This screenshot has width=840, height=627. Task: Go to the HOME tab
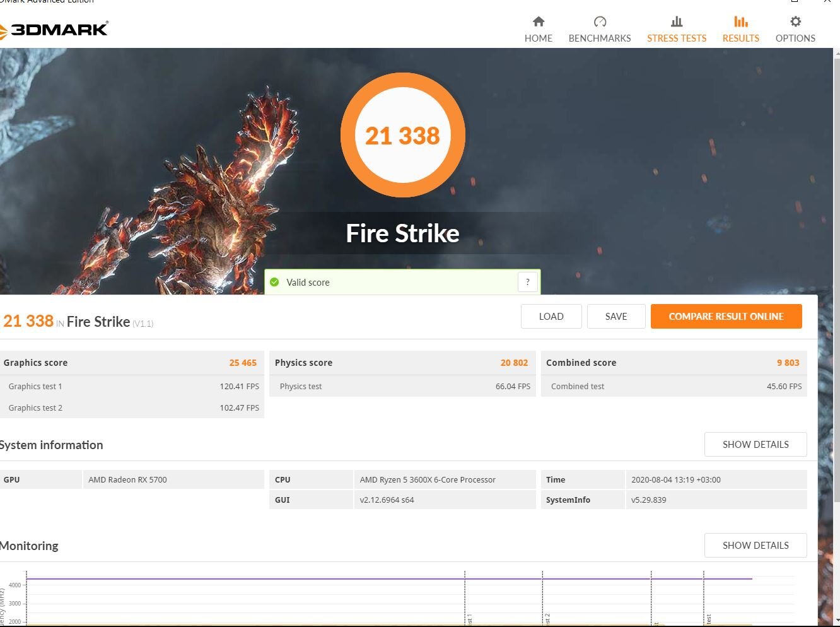point(538,38)
